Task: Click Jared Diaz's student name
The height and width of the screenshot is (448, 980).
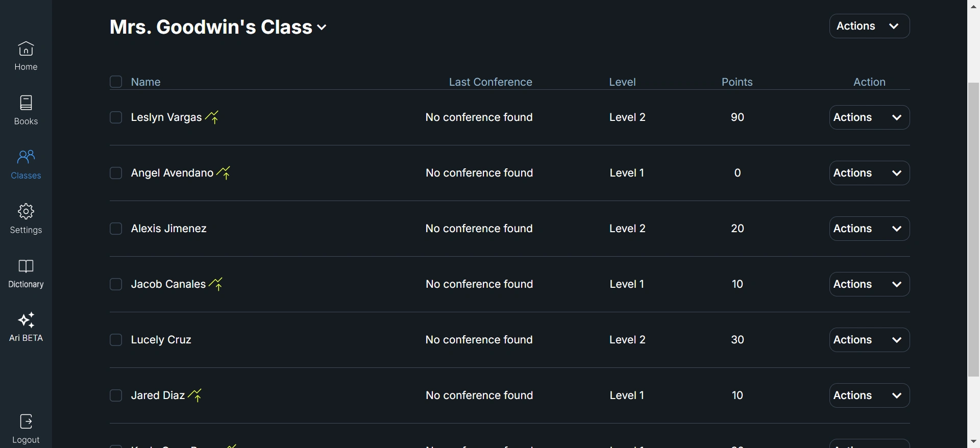Action: [x=158, y=395]
